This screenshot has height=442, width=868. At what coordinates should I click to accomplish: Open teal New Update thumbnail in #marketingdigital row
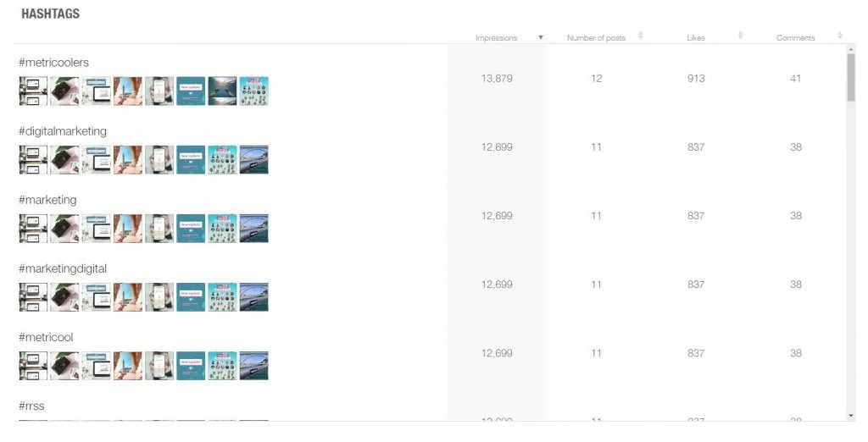(191, 296)
